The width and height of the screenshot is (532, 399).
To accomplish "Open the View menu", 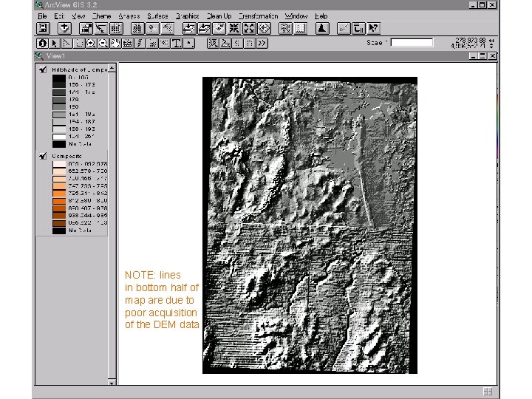I will pyautogui.click(x=78, y=16).
